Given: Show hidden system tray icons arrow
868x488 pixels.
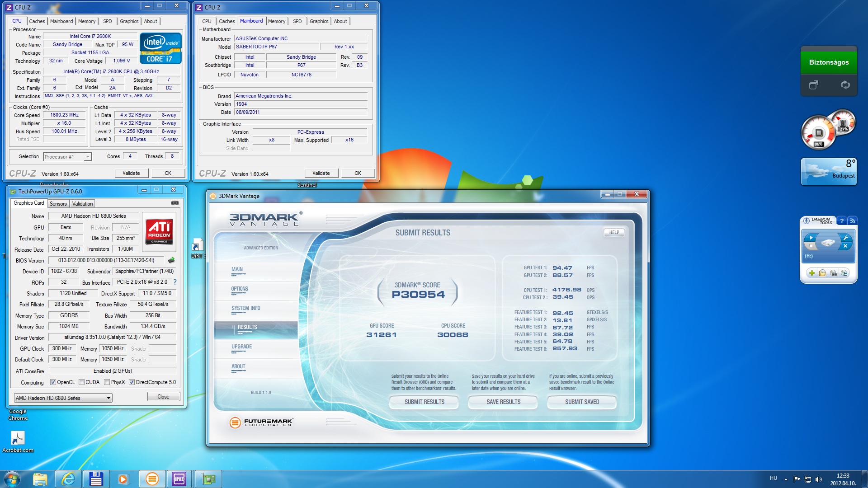Looking at the screenshot, I should (x=786, y=479).
